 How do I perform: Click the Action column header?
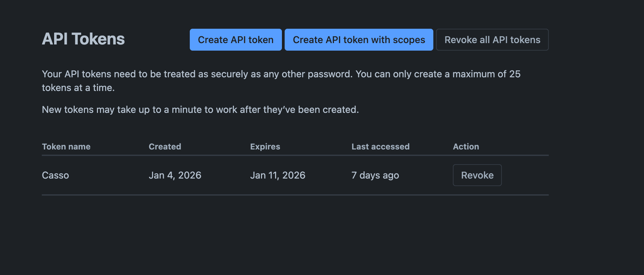click(466, 146)
